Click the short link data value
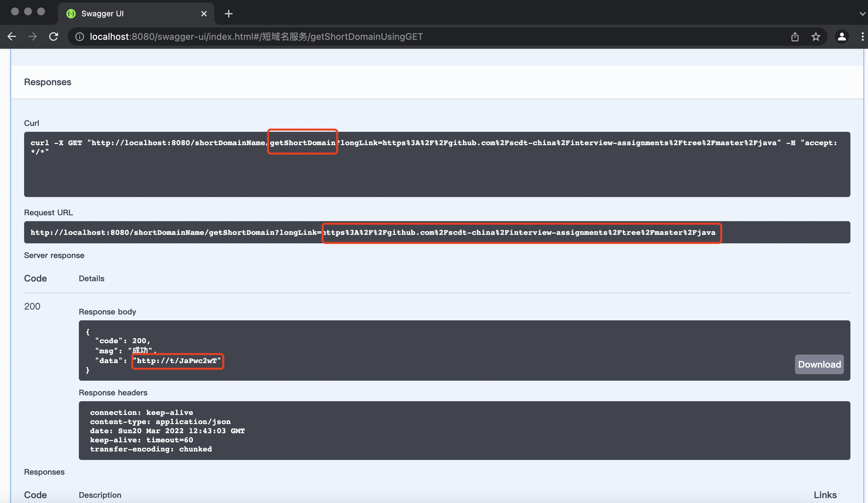Image resolution: width=868 pixels, height=503 pixels. tap(177, 361)
